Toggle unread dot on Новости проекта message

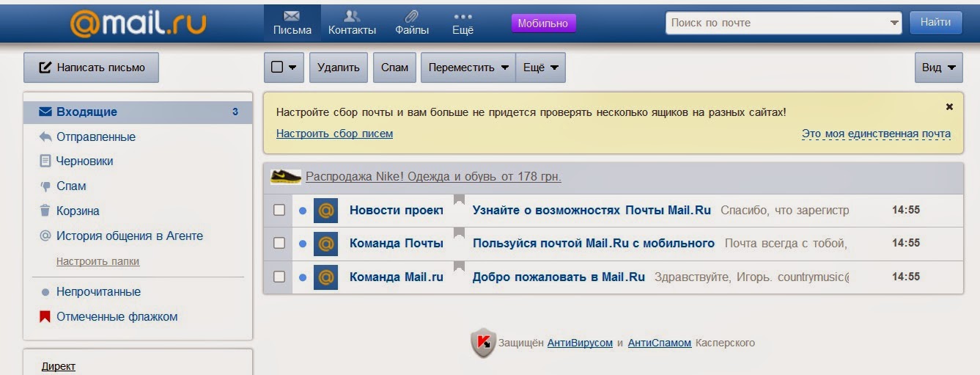303,211
